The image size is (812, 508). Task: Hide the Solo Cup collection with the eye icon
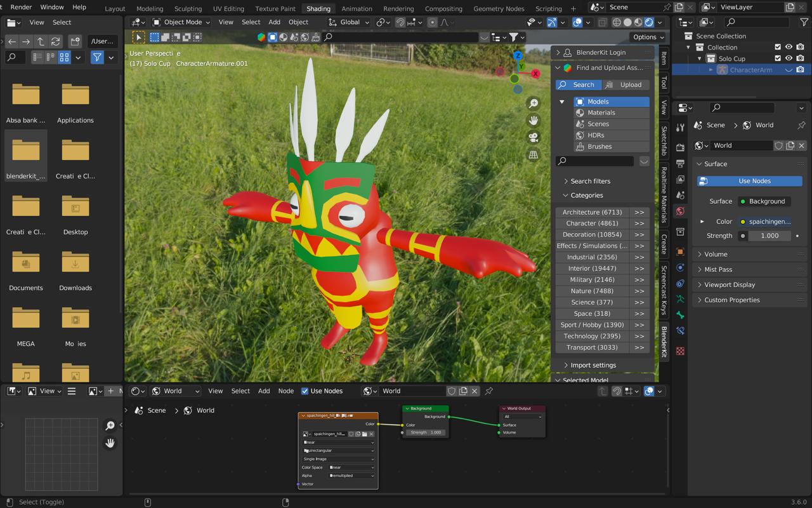[x=789, y=58]
